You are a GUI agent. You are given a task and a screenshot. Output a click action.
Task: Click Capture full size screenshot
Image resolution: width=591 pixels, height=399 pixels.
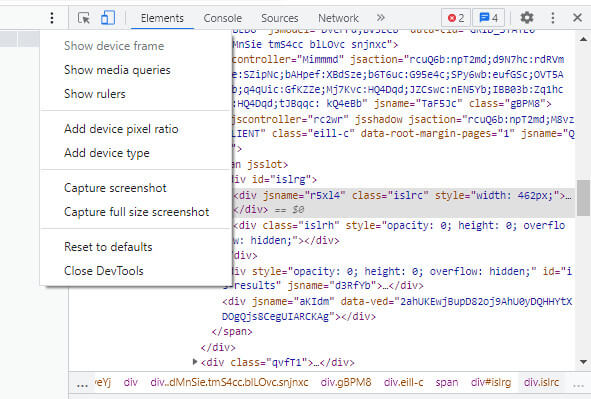point(136,212)
